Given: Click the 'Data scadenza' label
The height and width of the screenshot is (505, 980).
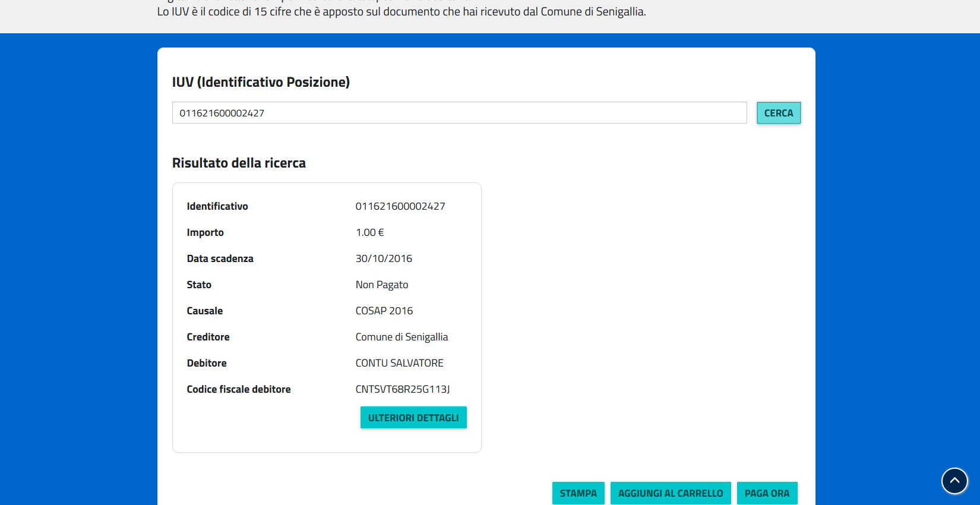Looking at the screenshot, I should [x=220, y=258].
